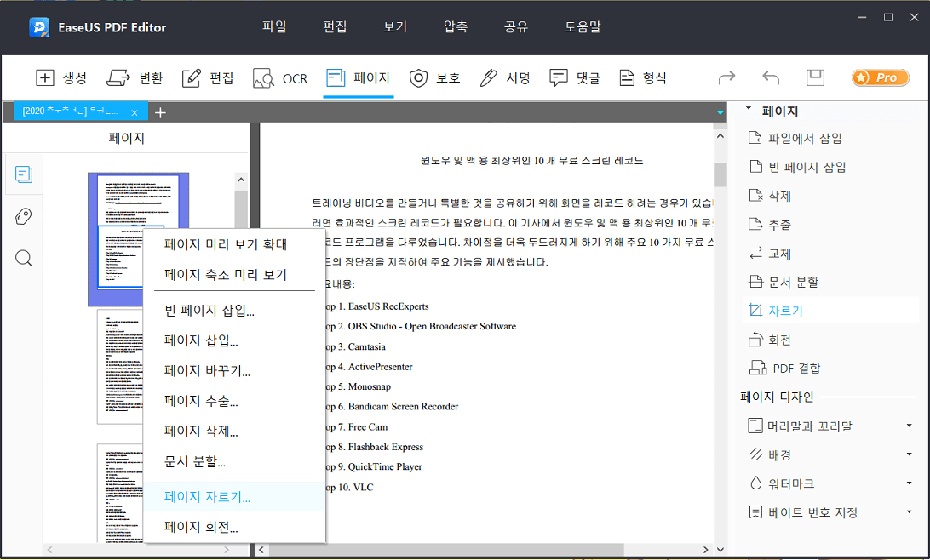Open the search panel in the left sidebar
Viewport: 930px width, 560px height.
click(x=23, y=257)
